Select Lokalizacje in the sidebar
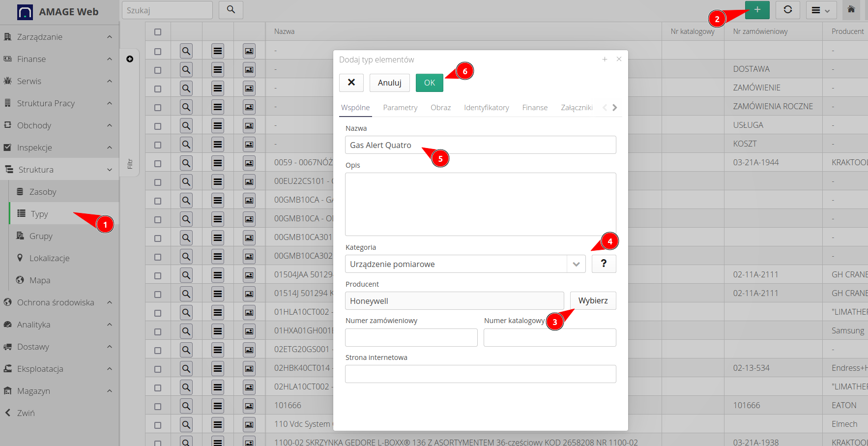Image resolution: width=868 pixels, height=446 pixels. point(49,258)
